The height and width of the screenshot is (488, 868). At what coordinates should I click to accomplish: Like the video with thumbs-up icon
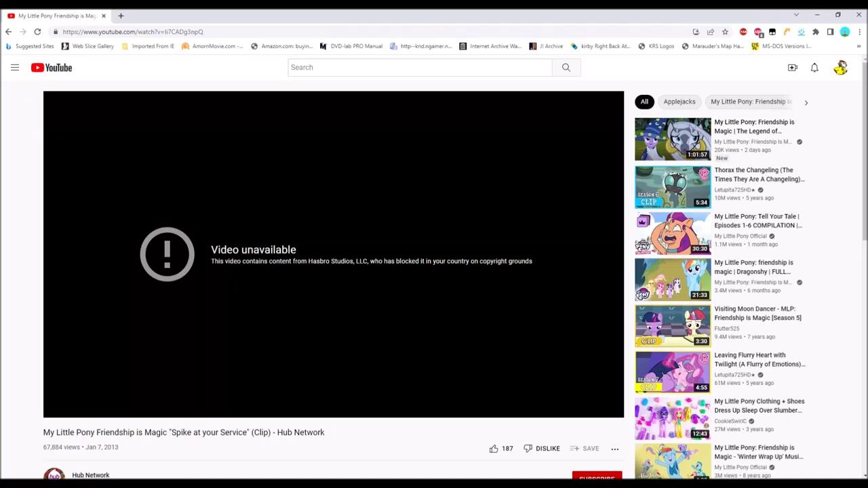pos(494,449)
